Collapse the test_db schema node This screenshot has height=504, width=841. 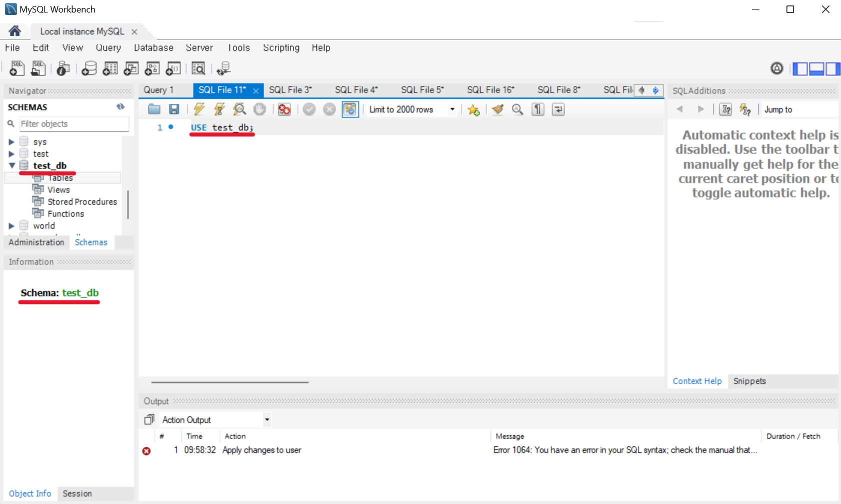click(11, 165)
